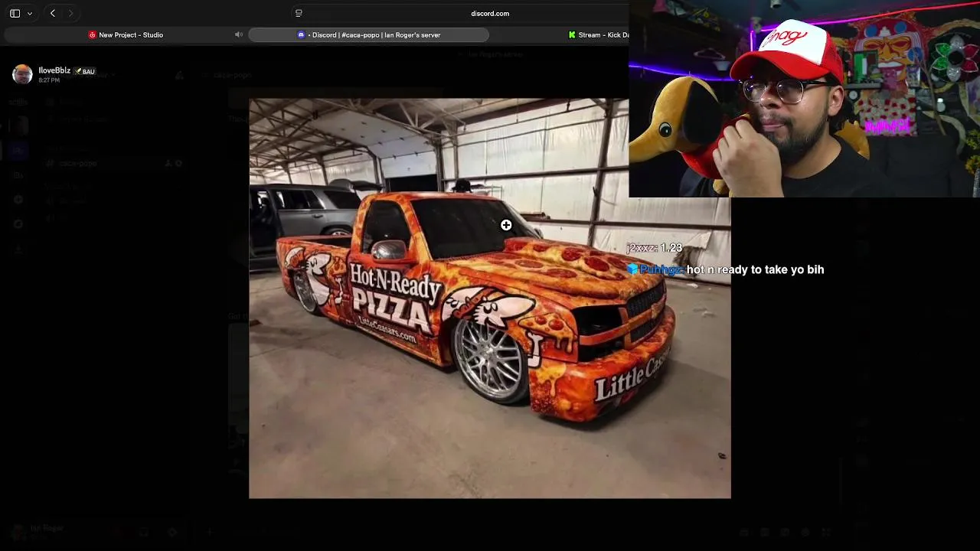Click the webcam overlay video
980x551 pixels.
(x=804, y=99)
